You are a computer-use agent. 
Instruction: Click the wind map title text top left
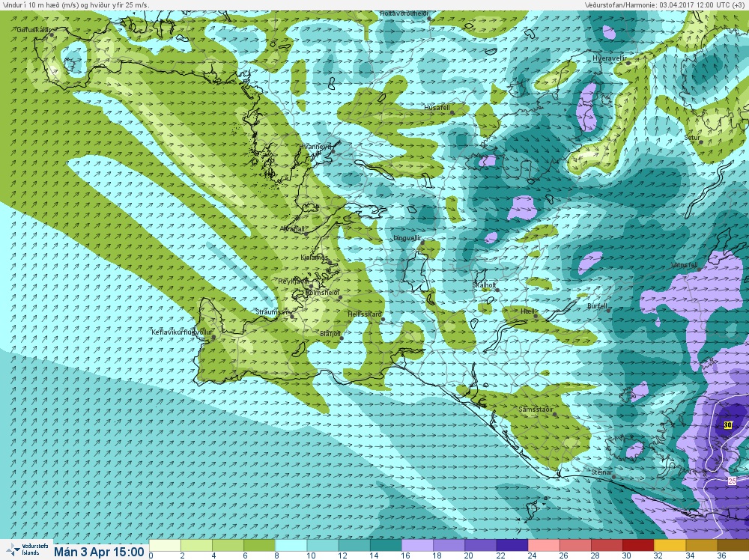point(76,4)
